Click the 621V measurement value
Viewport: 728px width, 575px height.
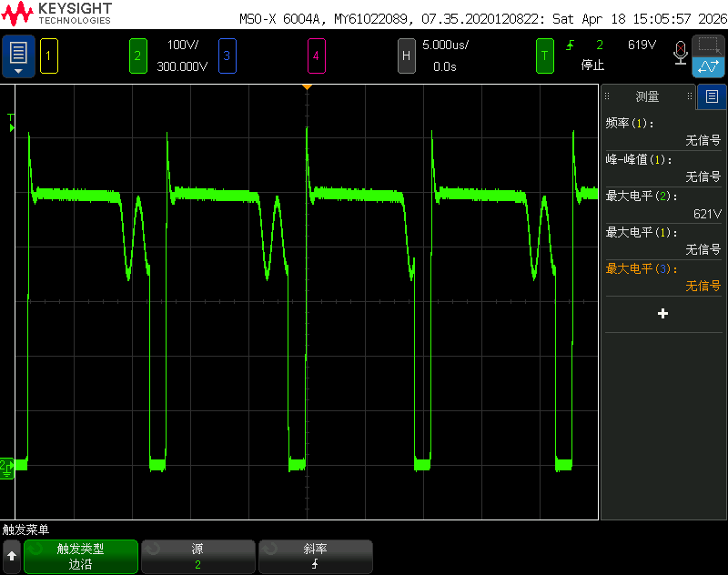[707, 214]
